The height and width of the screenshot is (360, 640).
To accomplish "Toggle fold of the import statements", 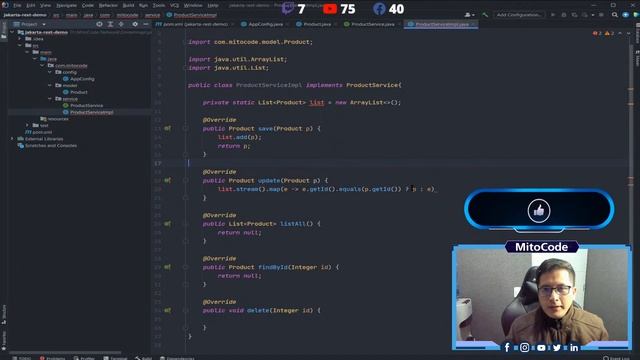I will pyautogui.click(x=185, y=42).
